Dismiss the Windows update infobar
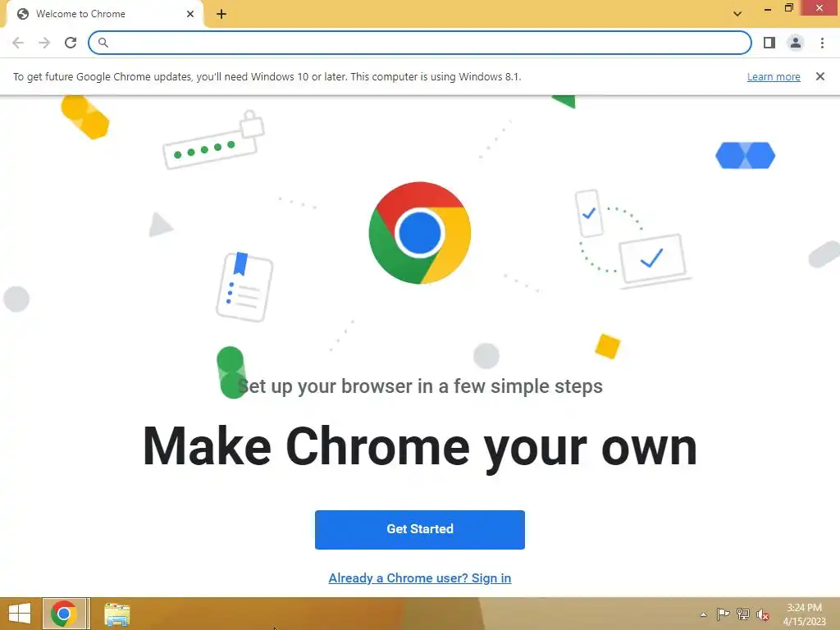 (820, 76)
